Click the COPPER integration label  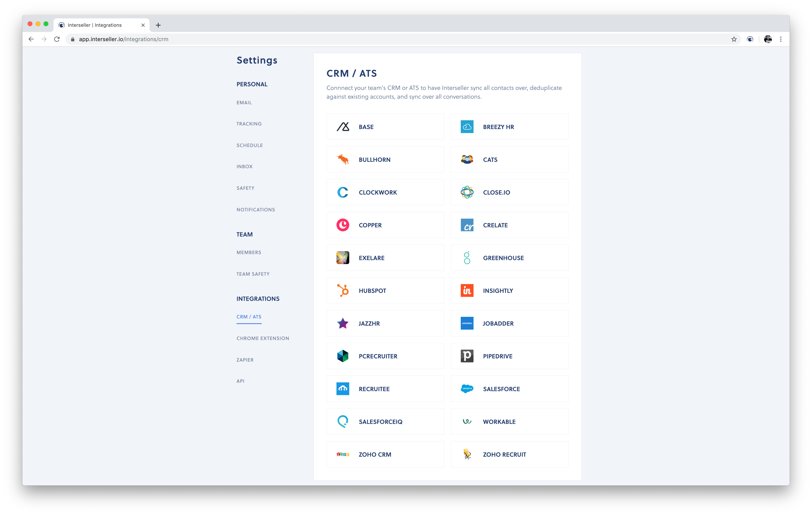point(370,225)
